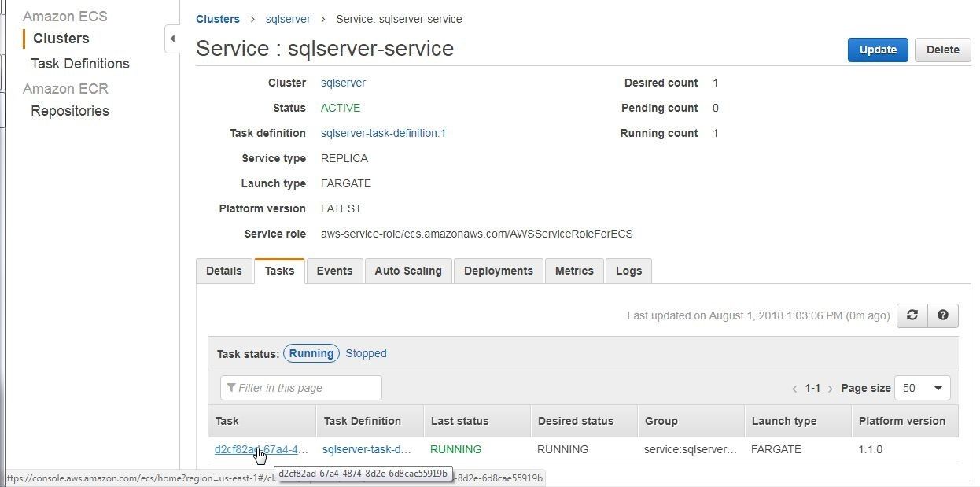
Task: Sort by Last status column header
Action: [x=477, y=421]
